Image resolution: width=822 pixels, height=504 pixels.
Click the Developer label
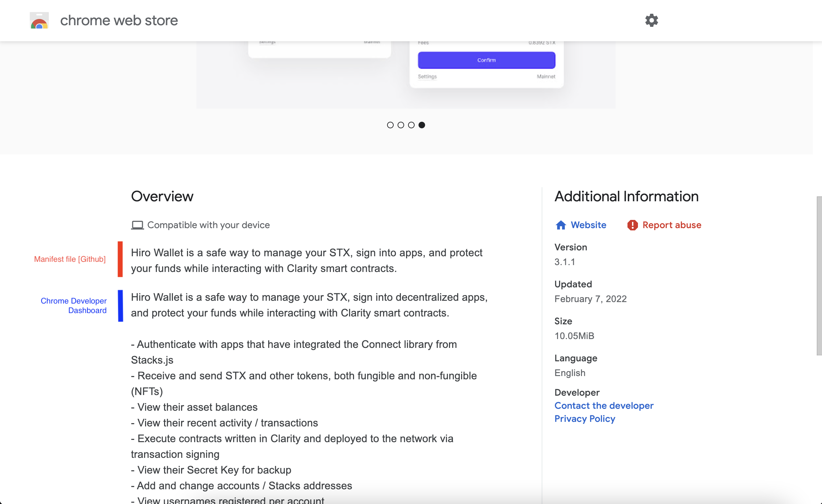pyautogui.click(x=576, y=392)
